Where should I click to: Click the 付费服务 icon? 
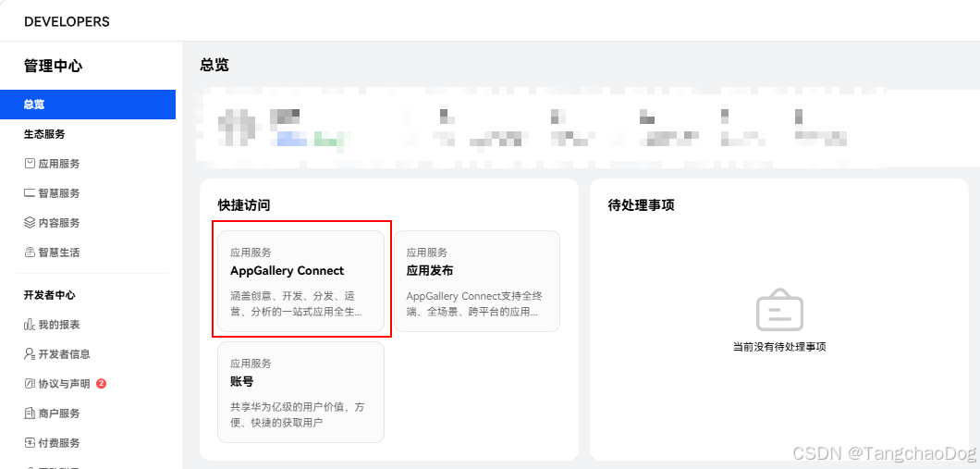point(30,443)
